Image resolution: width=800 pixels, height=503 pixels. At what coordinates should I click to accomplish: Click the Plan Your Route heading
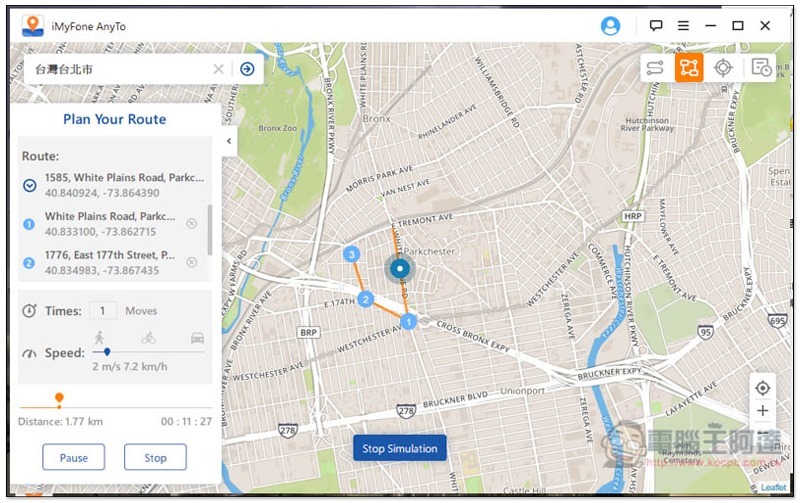115,119
